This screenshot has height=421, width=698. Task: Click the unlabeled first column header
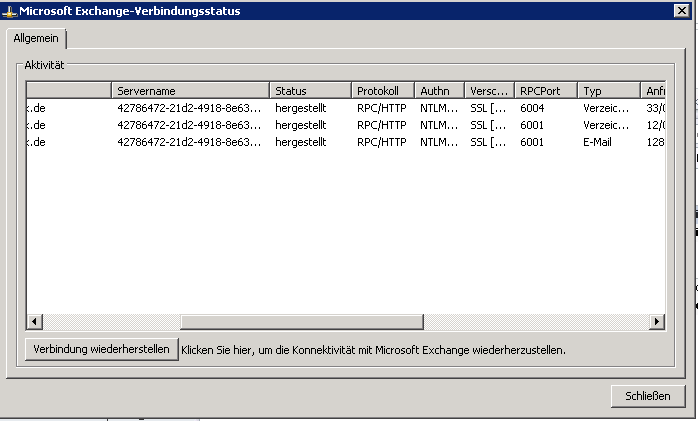coord(69,91)
